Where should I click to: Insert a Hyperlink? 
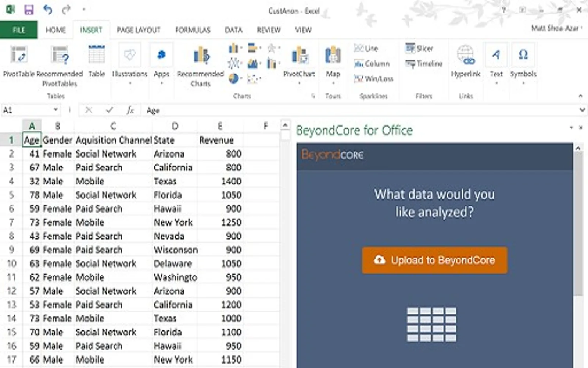466,61
